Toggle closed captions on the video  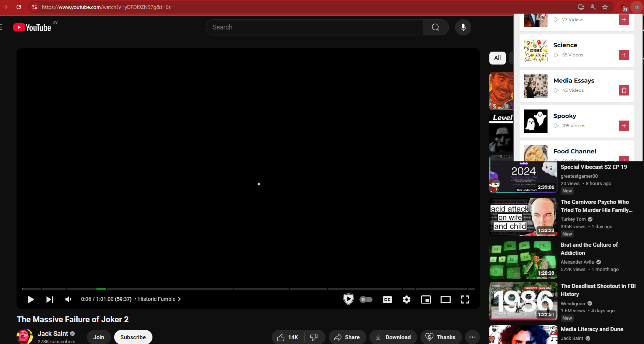(x=387, y=299)
